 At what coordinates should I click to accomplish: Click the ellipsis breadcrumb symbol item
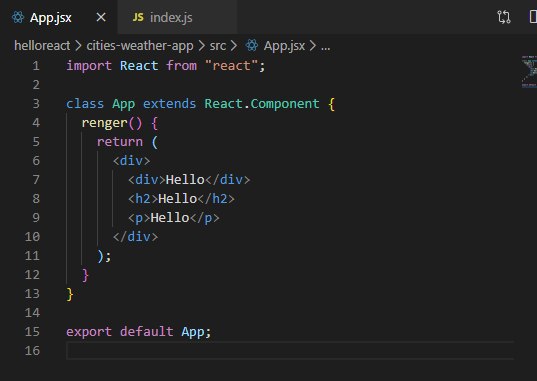(x=325, y=47)
